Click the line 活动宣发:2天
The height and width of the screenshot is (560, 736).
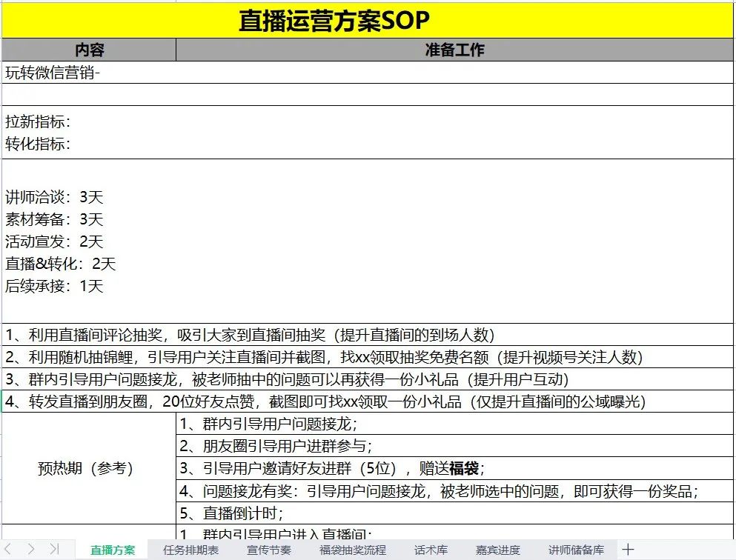54,241
